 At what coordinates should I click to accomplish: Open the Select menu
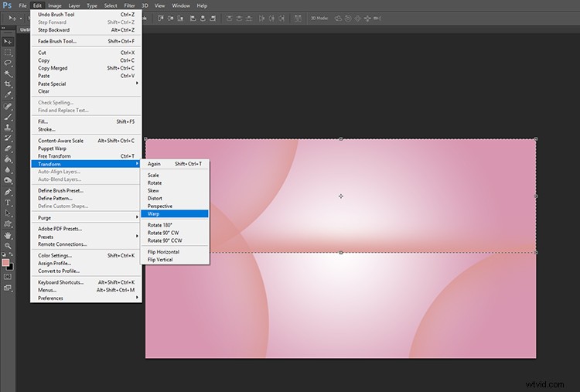click(111, 5)
